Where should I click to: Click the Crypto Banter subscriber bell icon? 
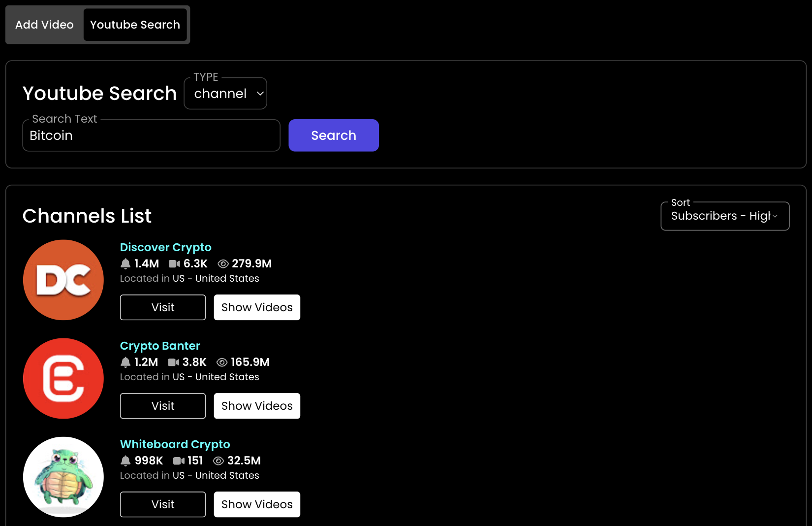125,362
